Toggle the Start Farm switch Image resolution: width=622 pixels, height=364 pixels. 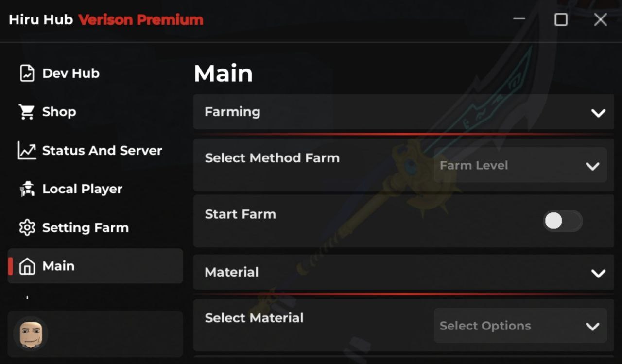tap(562, 221)
